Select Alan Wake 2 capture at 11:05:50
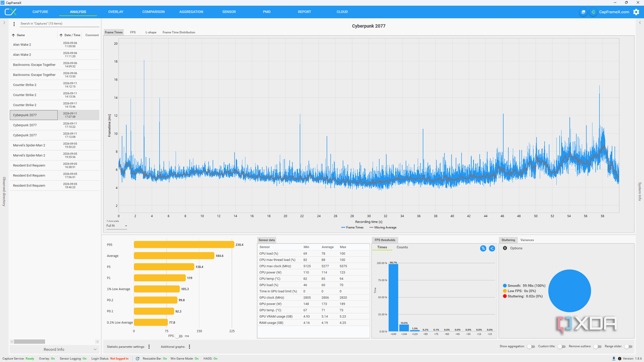The height and width of the screenshot is (362, 644). click(55, 45)
